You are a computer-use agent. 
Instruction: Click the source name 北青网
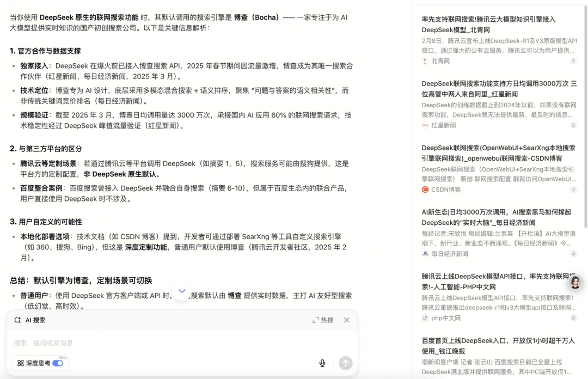(x=440, y=61)
